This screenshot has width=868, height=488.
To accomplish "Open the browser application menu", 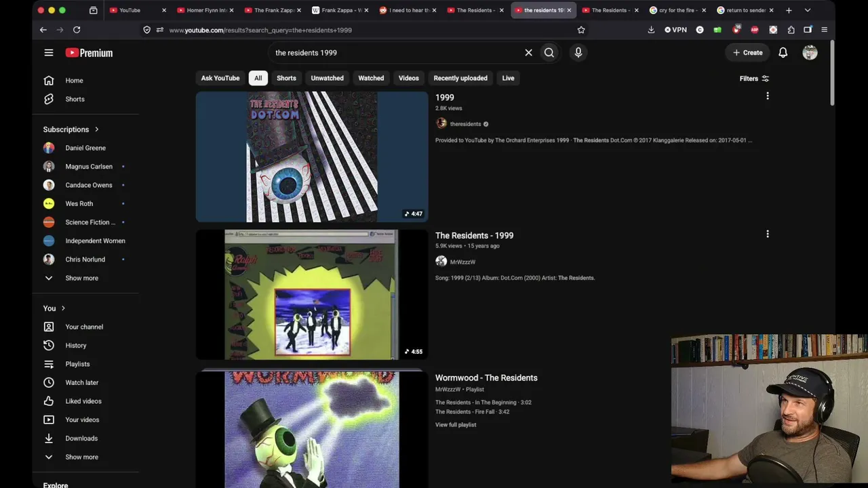I will click(824, 30).
